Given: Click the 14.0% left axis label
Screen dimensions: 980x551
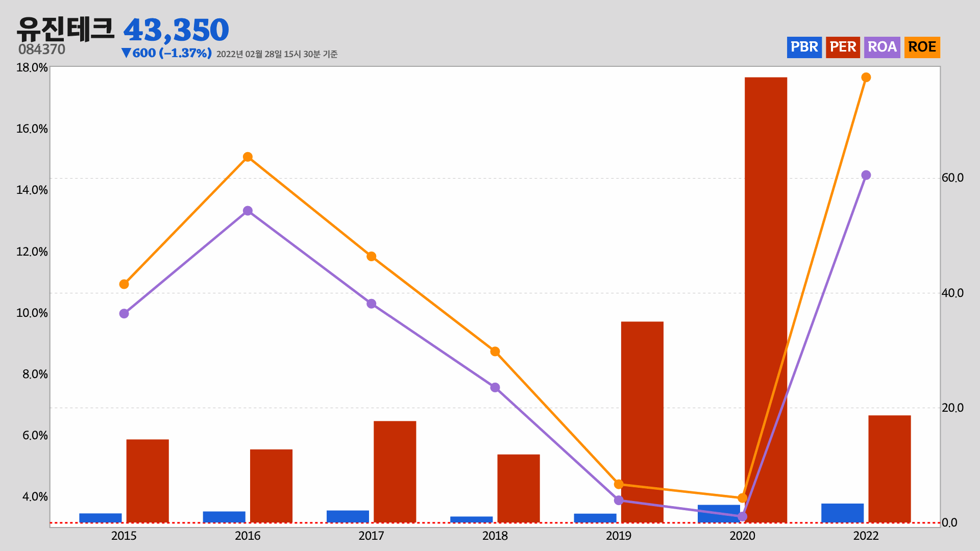Looking at the screenshot, I should click(32, 190).
